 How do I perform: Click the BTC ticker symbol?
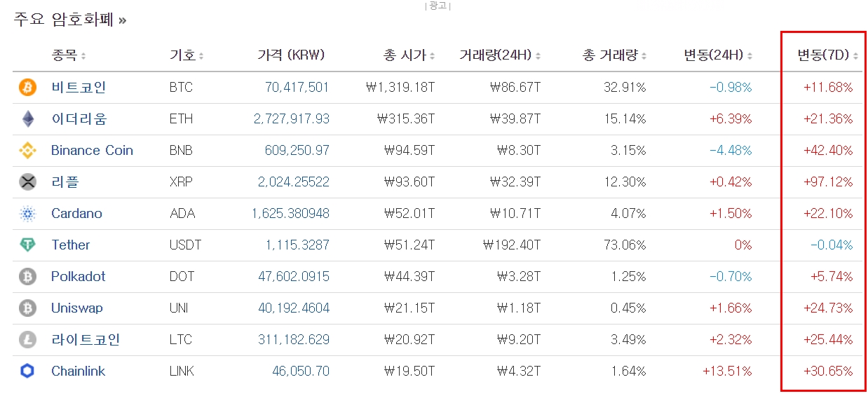tap(181, 88)
